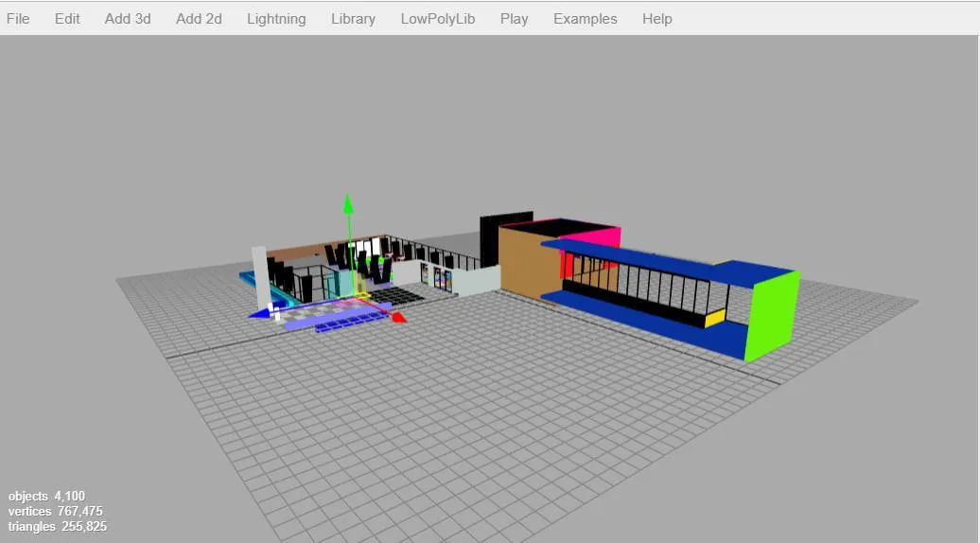
Task: Select the small yellow block in the building
Action: pyautogui.click(x=715, y=318)
